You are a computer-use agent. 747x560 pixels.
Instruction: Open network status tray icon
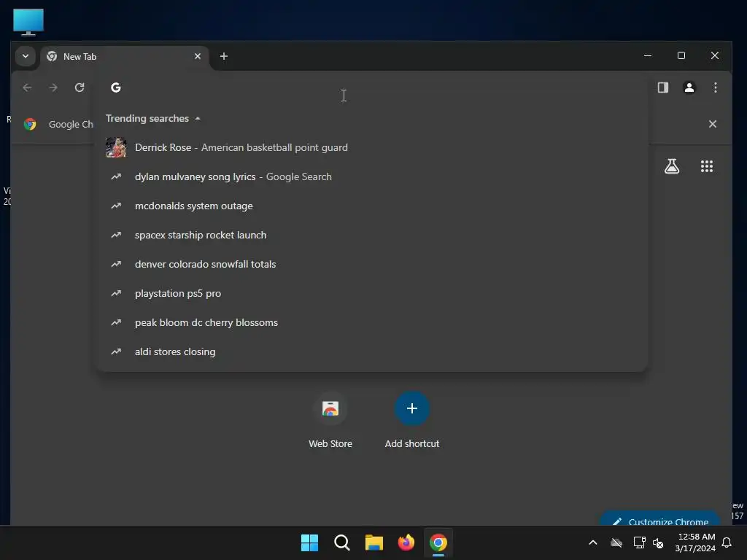(639, 542)
